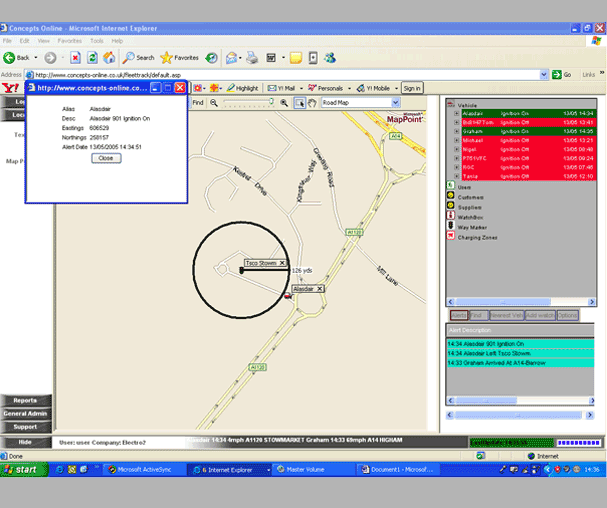
Task: Open the Road Map style dropdown
Action: (395, 103)
